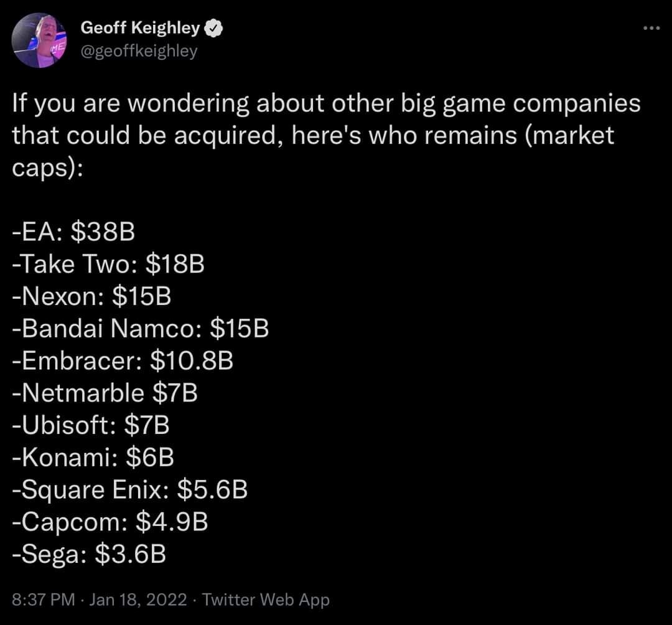The width and height of the screenshot is (672, 625).
Task: Click the 8:37 PM timestamp
Action: coord(44,599)
